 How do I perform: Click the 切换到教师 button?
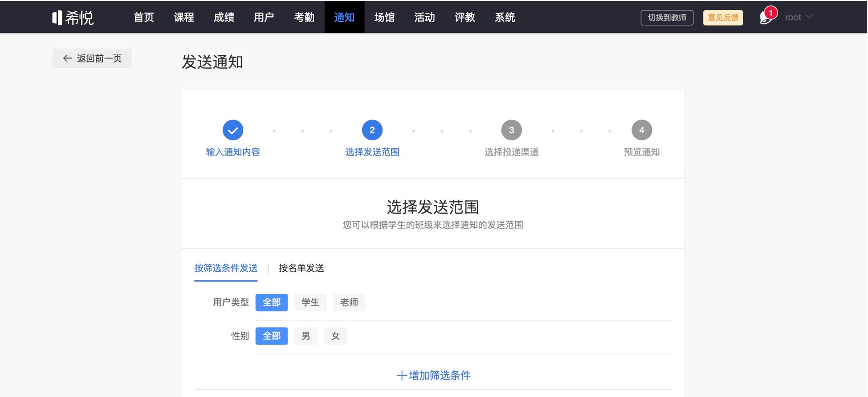coord(667,18)
